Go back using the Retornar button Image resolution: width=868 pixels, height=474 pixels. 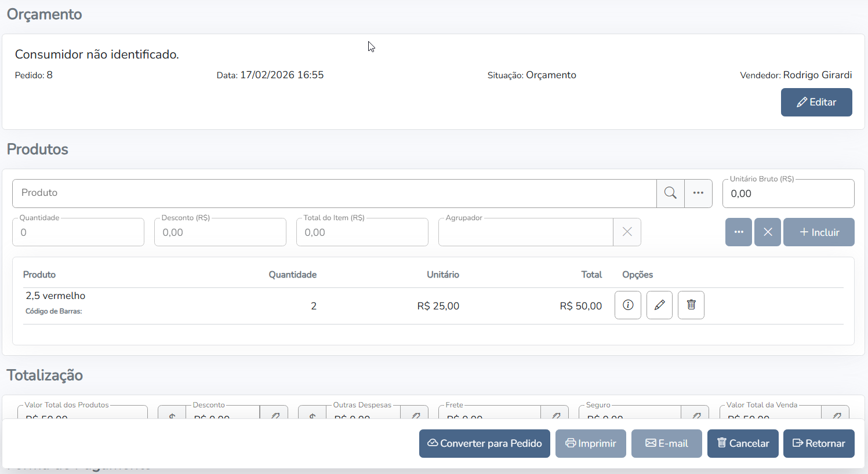click(818, 443)
